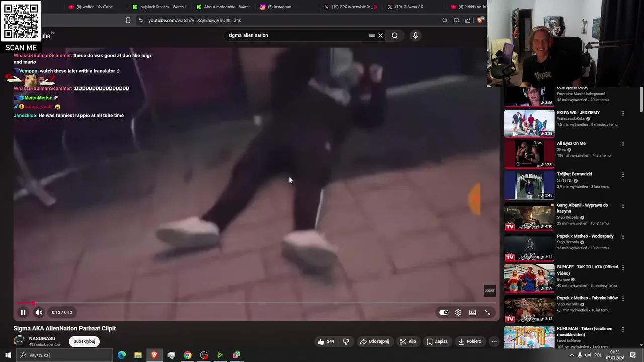Open the on-screen keyboard icon in search box
644x362 pixels.
pyautogui.click(x=372, y=35)
